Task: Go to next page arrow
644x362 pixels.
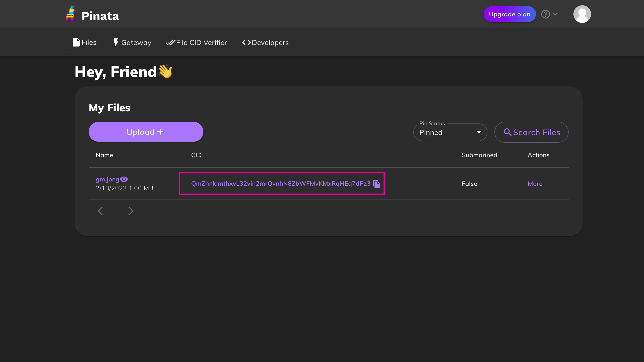Action: tap(131, 211)
